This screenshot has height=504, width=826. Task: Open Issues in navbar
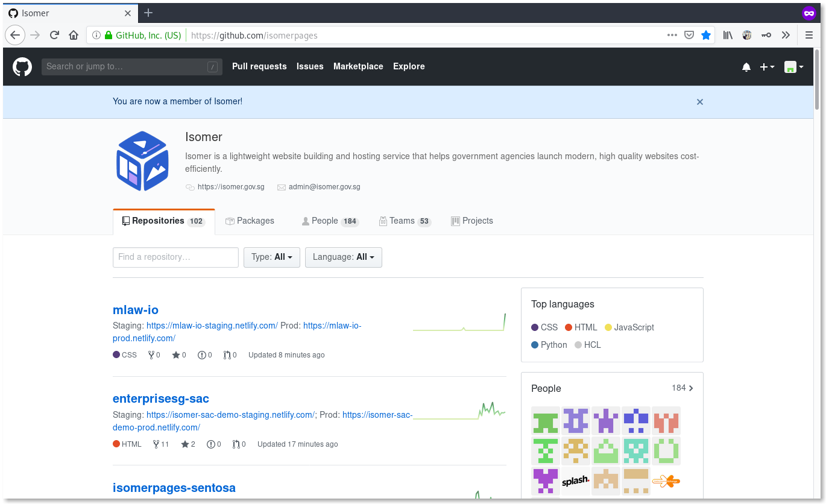point(310,66)
